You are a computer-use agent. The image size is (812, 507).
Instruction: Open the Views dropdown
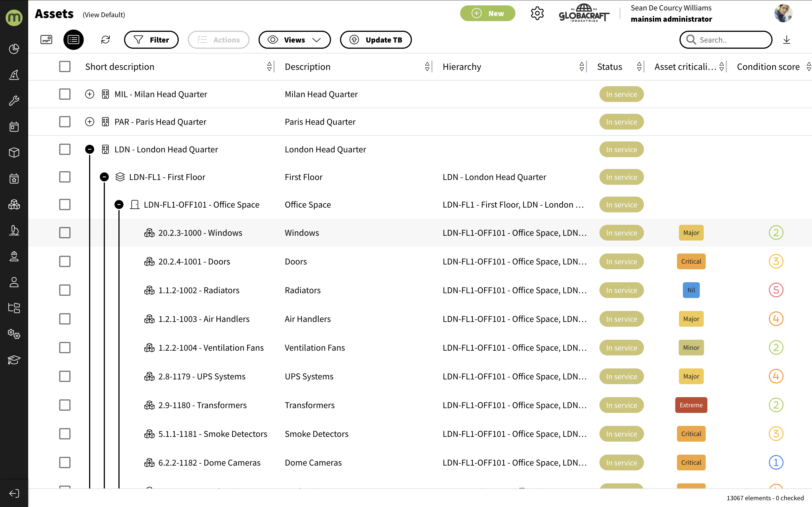294,40
